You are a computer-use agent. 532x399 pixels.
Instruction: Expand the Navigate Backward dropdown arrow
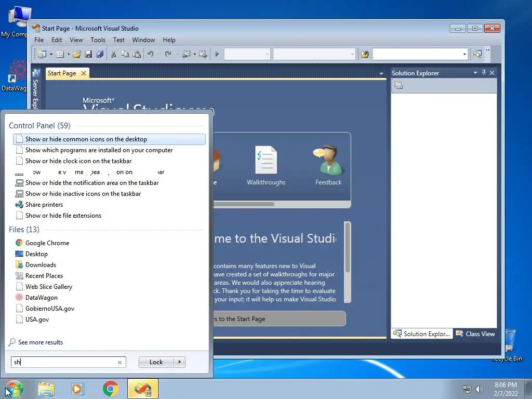coord(194,54)
